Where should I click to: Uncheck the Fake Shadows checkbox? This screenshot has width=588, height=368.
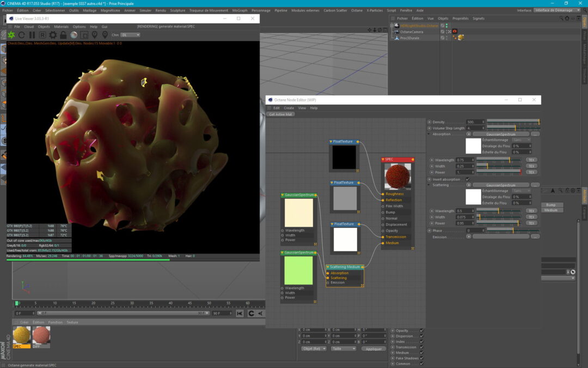(x=422, y=358)
